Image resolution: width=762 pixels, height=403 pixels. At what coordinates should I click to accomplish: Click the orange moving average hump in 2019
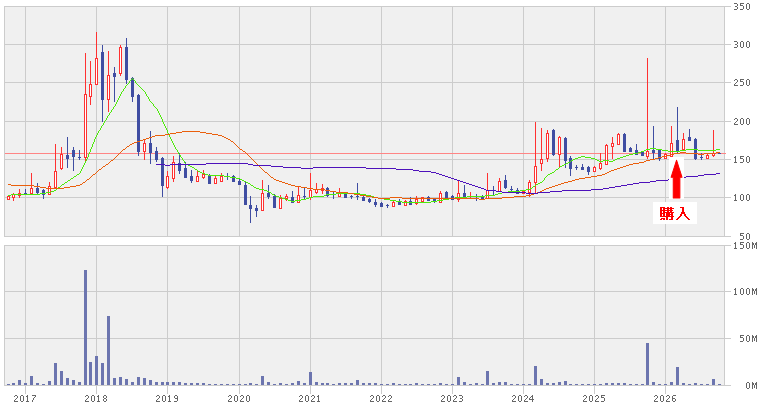pos(190,131)
